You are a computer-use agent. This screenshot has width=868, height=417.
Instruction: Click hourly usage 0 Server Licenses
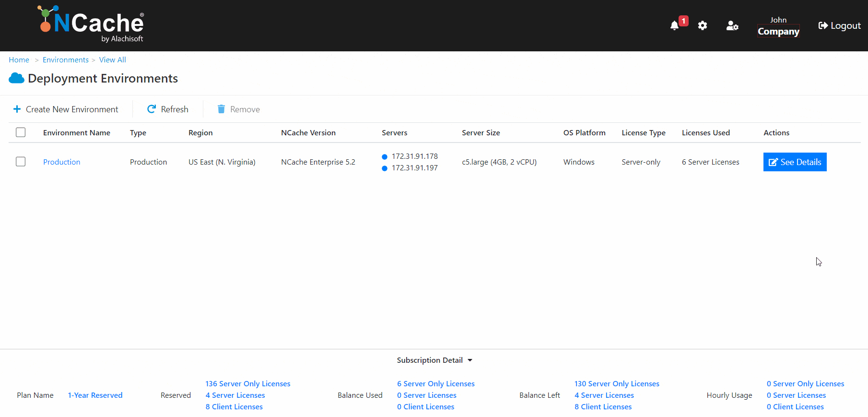(797, 395)
